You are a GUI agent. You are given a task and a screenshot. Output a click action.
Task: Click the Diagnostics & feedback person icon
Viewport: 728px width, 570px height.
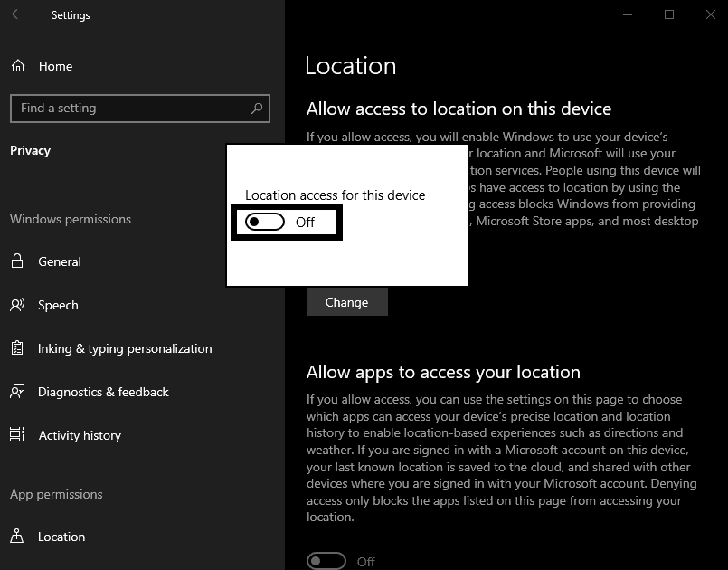pyautogui.click(x=17, y=392)
